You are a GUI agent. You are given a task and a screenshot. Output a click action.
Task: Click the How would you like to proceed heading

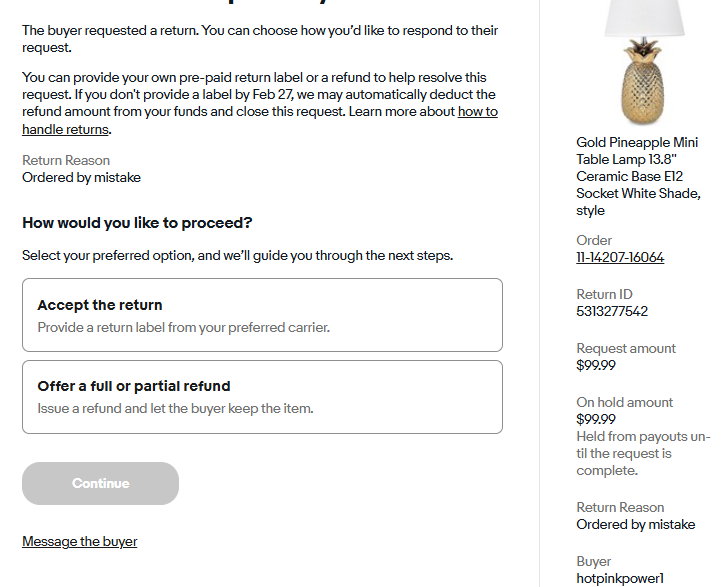137,223
